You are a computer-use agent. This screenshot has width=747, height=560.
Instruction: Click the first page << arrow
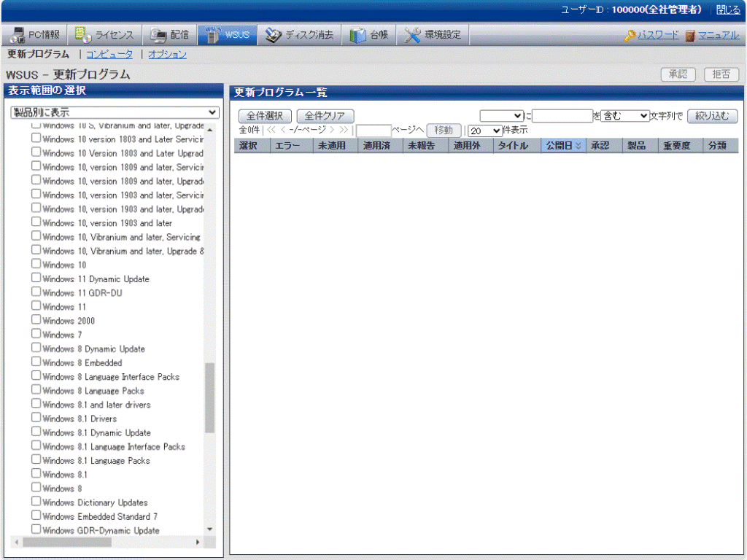pos(271,130)
